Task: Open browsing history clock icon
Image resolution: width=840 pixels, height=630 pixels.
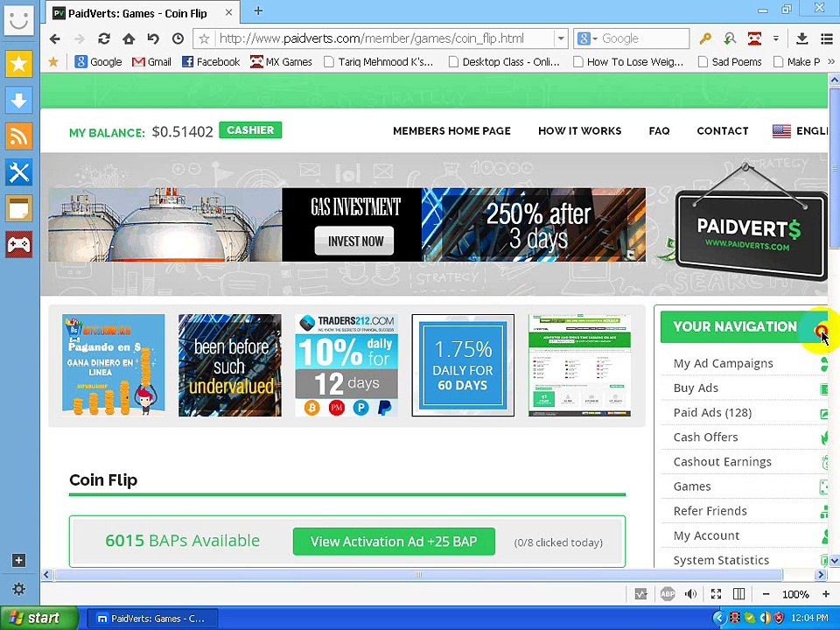Action: click(178, 38)
